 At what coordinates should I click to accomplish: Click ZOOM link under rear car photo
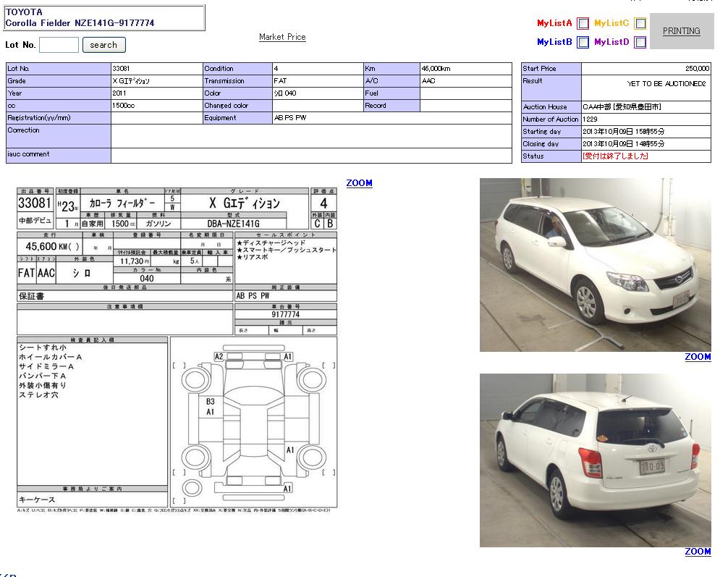[698, 552]
